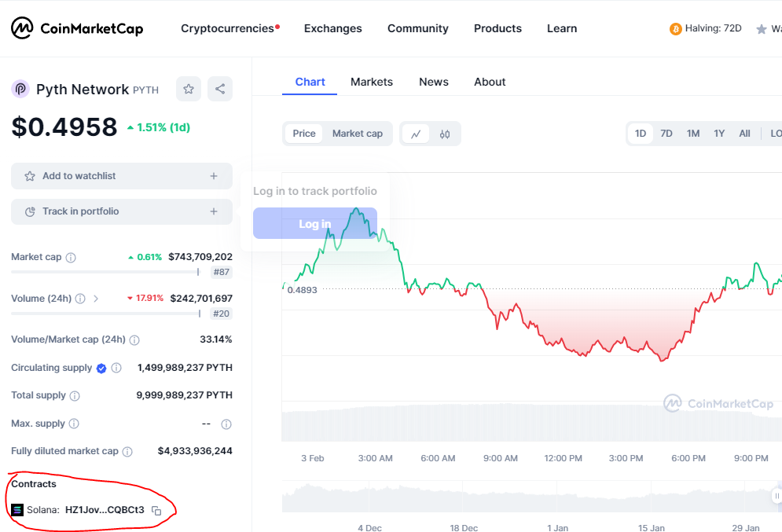This screenshot has width=782, height=532.
Task: Open the Learn menu
Action: (x=562, y=28)
